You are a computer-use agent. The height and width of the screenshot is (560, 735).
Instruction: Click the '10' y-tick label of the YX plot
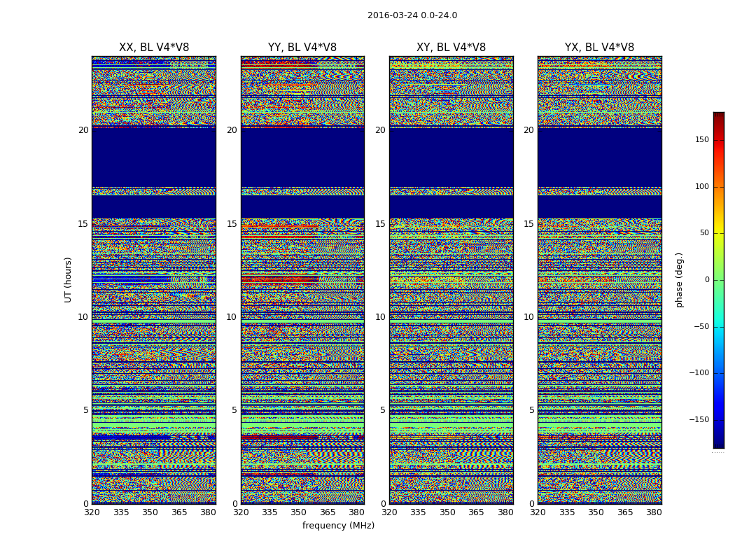click(x=529, y=317)
